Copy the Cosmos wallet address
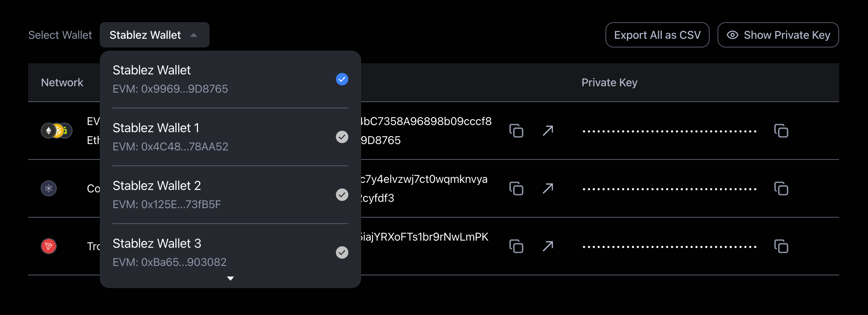The height and width of the screenshot is (315, 868). (516, 188)
